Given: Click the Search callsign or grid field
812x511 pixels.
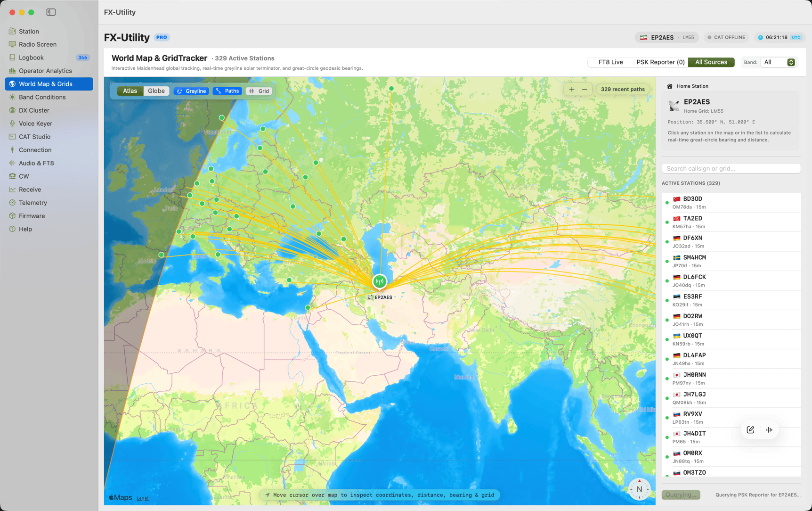Looking at the screenshot, I should 731,168.
